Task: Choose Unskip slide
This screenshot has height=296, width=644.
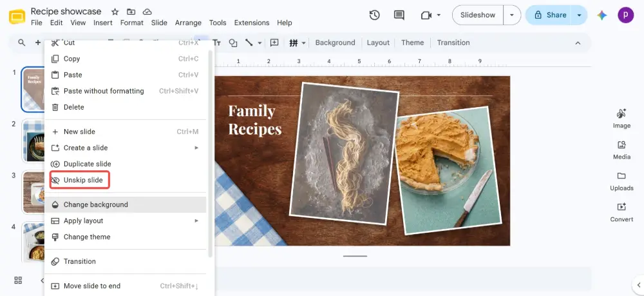Action: [x=126, y=180]
